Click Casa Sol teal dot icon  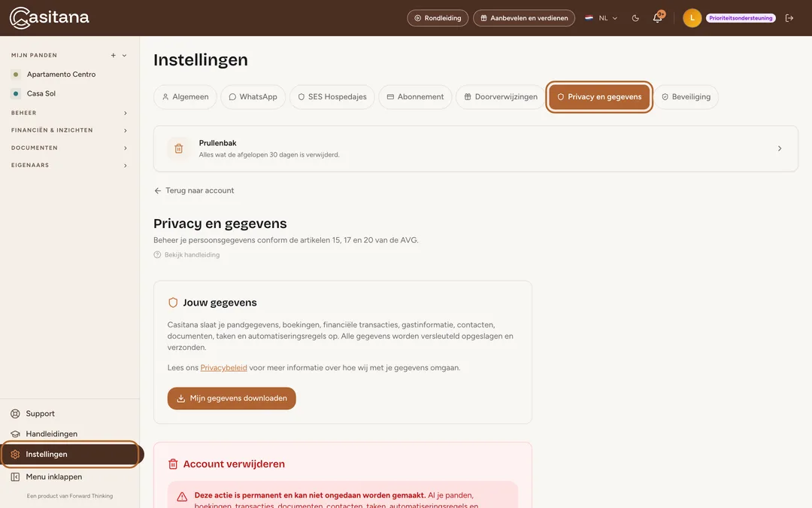click(x=16, y=94)
